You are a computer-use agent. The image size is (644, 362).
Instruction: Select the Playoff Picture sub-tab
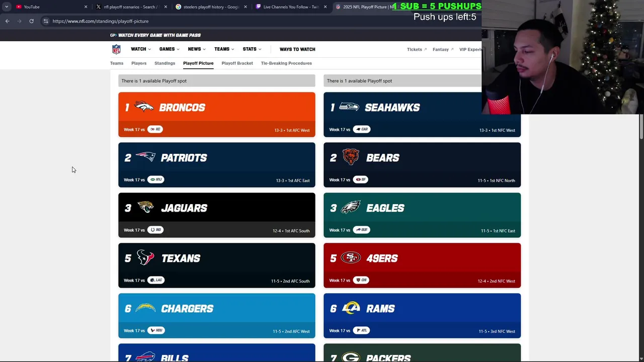point(198,63)
